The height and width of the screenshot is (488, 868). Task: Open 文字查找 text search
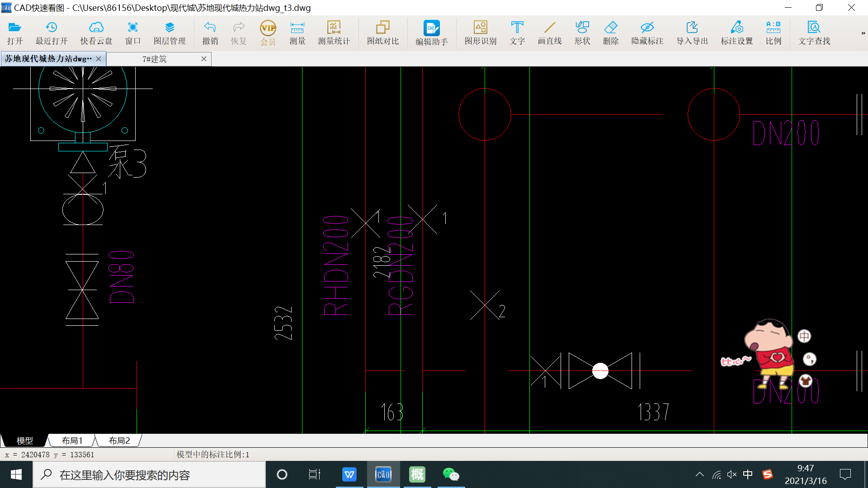click(x=814, y=33)
